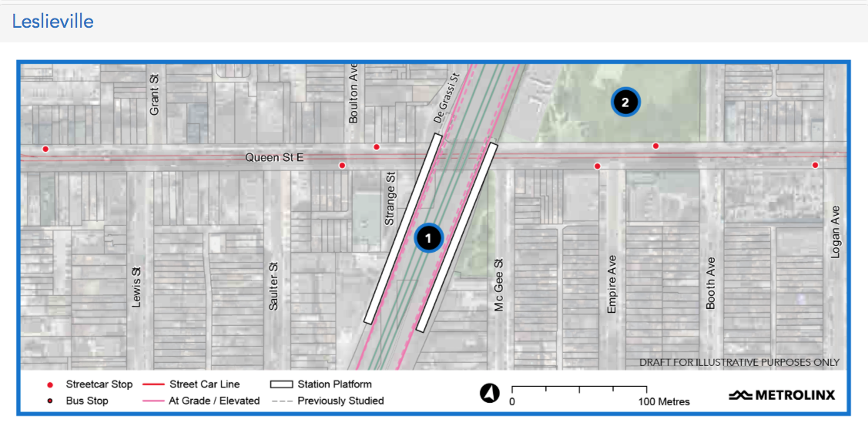Click the streetcar stop dot south of Boulton Ave
This screenshot has width=868, height=436.
point(342,166)
